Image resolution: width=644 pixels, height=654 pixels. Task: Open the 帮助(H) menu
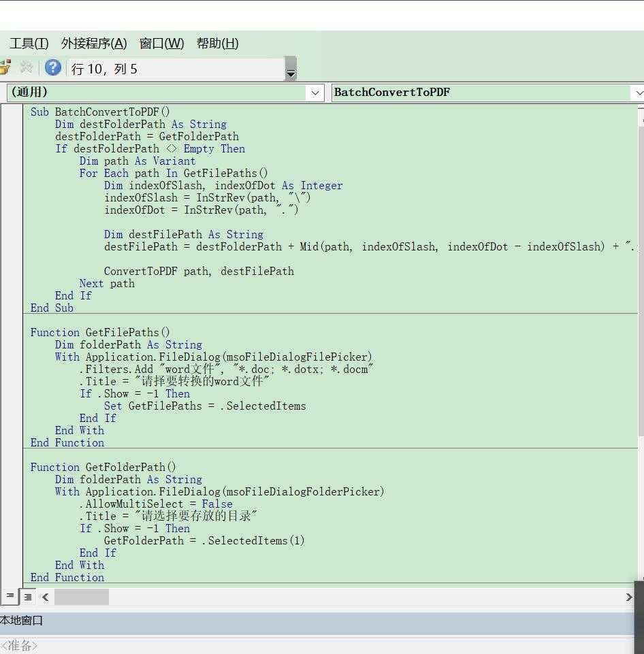pos(217,44)
